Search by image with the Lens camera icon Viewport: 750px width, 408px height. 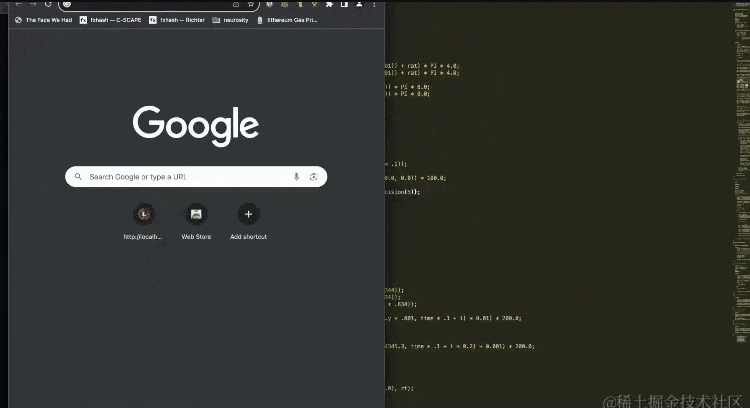[x=313, y=176]
